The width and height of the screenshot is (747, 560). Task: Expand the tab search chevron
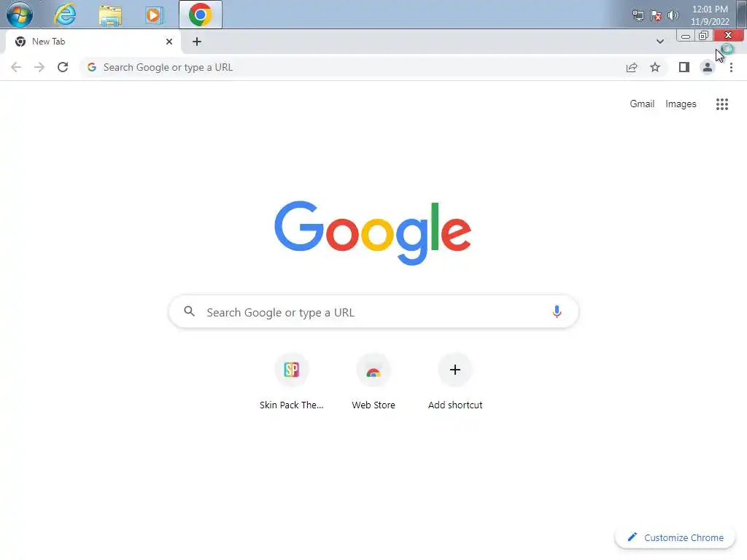click(x=659, y=42)
